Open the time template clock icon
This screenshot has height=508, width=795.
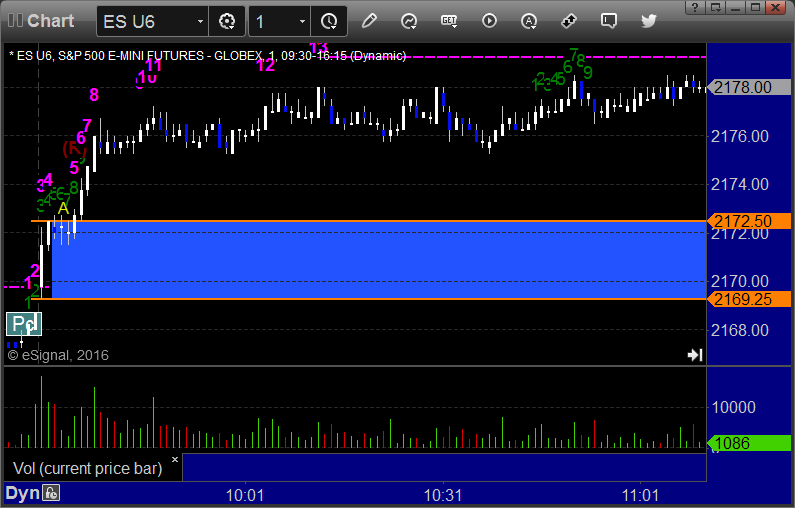pos(329,21)
